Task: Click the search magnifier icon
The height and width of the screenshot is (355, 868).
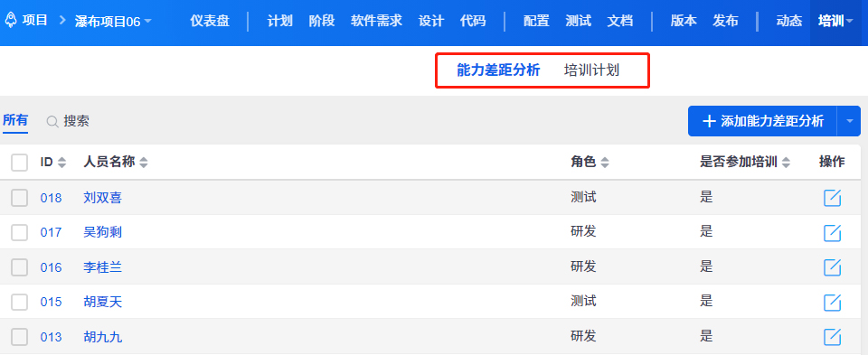Action: tap(52, 122)
